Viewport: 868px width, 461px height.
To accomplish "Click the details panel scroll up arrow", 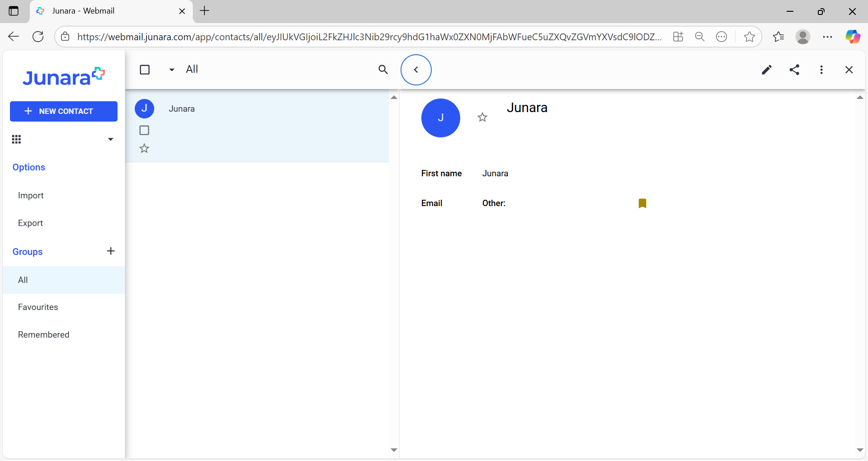I will (x=860, y=98).
